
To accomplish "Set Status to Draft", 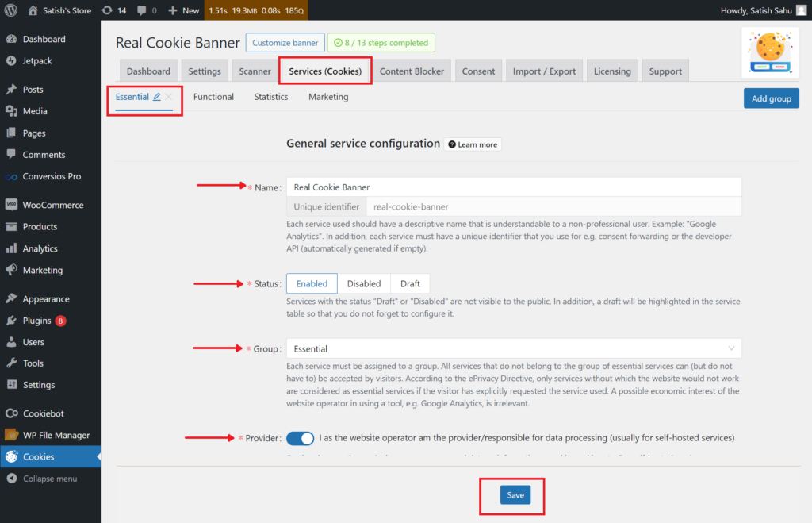I will click(410, 283).
